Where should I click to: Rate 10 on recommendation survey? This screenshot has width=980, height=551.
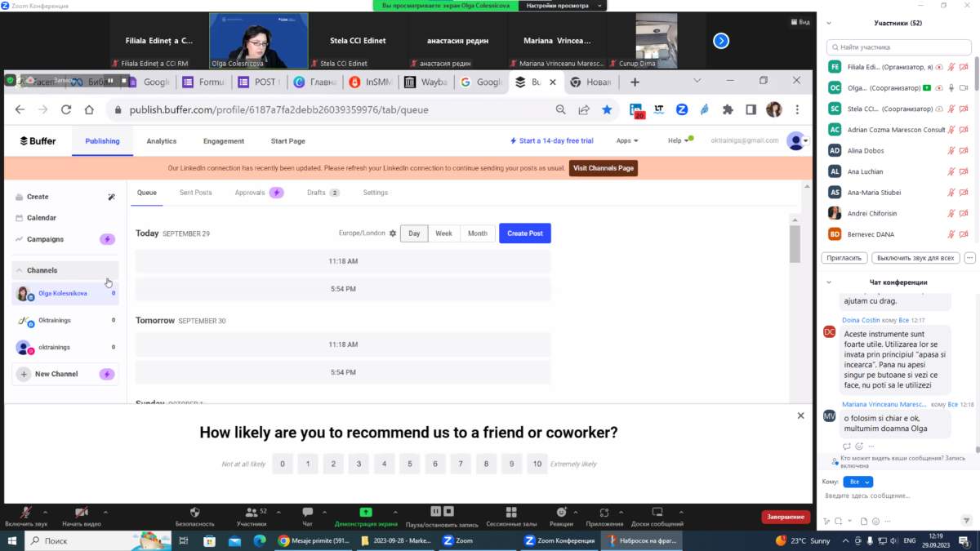point(537,464)
